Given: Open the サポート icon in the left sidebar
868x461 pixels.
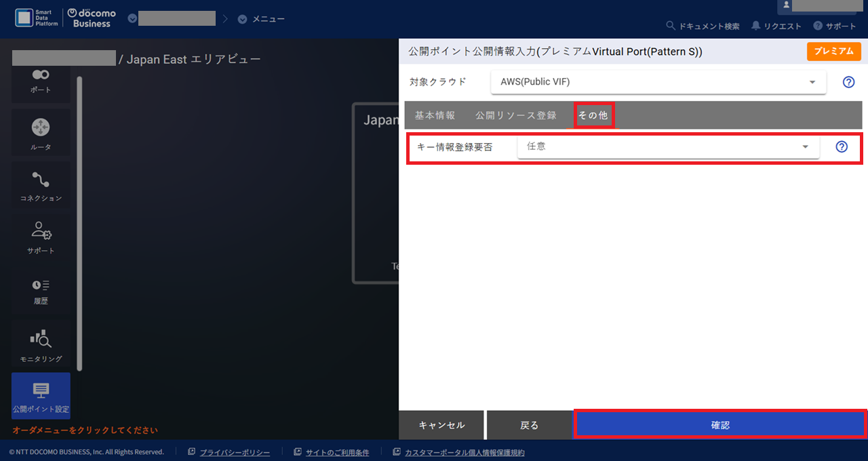Looking at the screenshot, I should point(41,237).
